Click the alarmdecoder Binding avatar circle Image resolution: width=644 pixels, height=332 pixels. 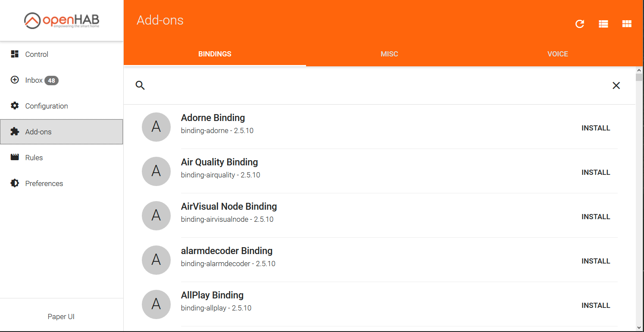click(x=156, y=260)
